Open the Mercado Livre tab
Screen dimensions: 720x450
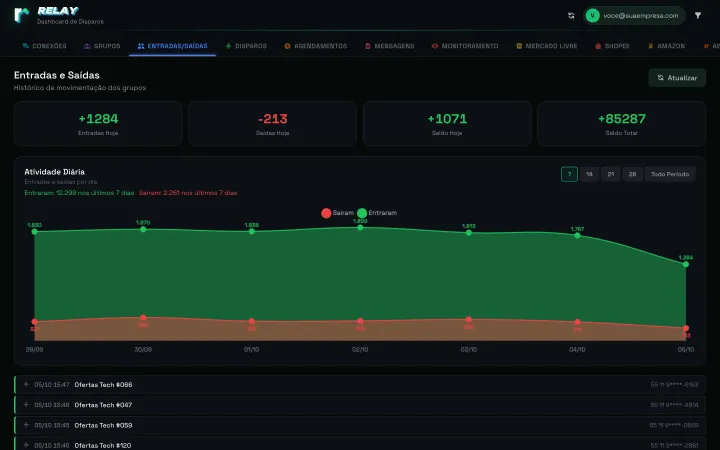click(x=546, y=46)
